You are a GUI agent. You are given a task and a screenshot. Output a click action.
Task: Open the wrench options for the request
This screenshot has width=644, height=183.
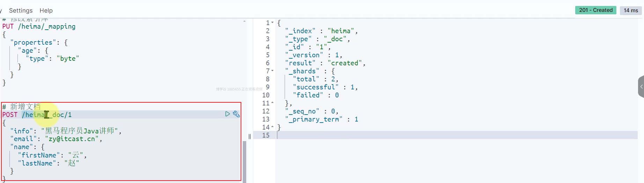tap(236, 114)
